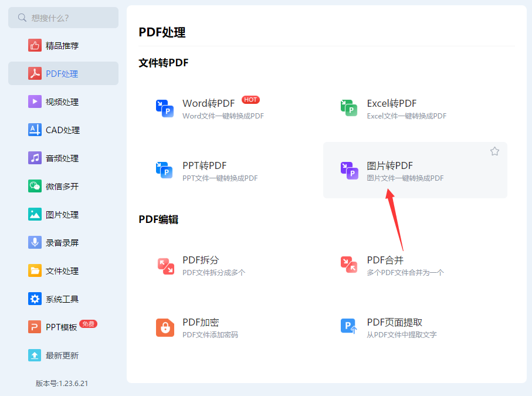Open the 图片转PDF tool

(x=415, y=170)
